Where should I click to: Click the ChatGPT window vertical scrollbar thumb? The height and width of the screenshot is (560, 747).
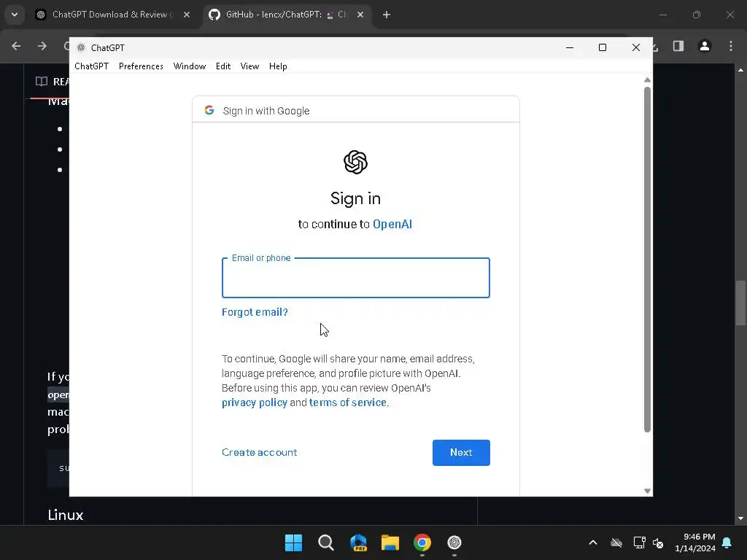[647, 260]
